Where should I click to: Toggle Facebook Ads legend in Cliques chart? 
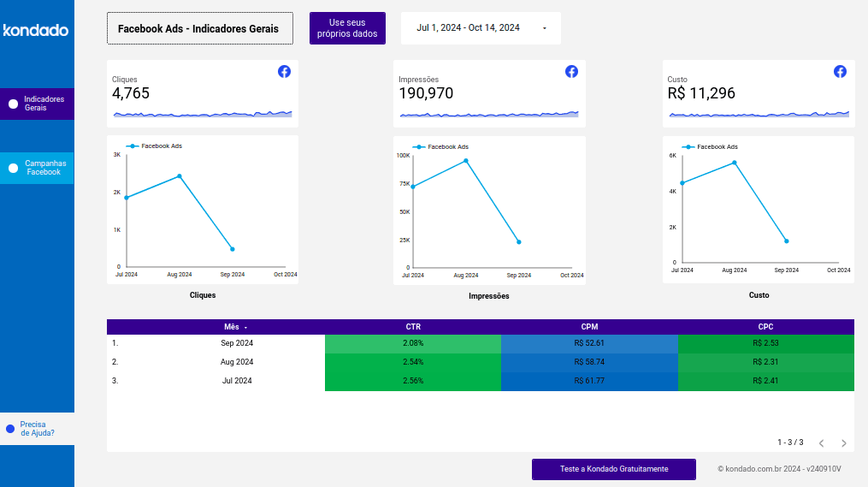pos(155,146)
